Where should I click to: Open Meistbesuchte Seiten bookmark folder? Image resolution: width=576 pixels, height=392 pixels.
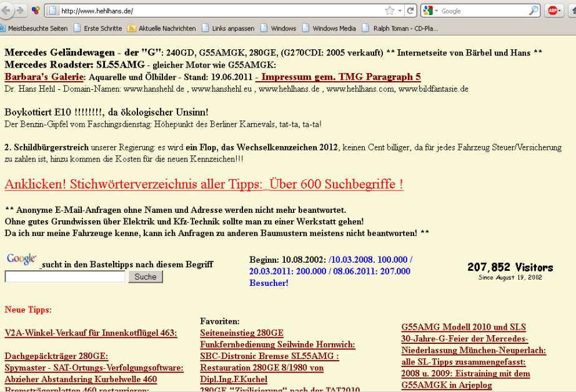(x=33, y=28)
